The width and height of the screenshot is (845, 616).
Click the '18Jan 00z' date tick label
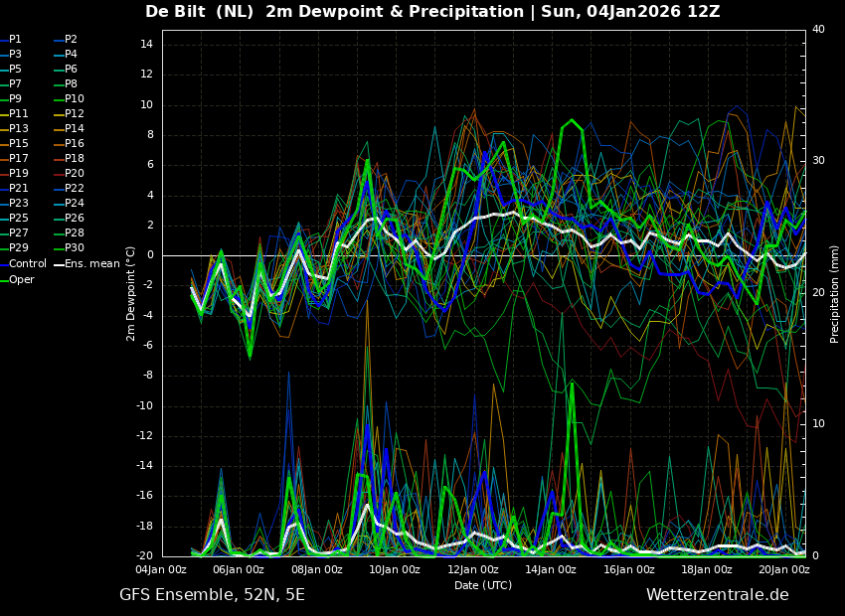707,569
